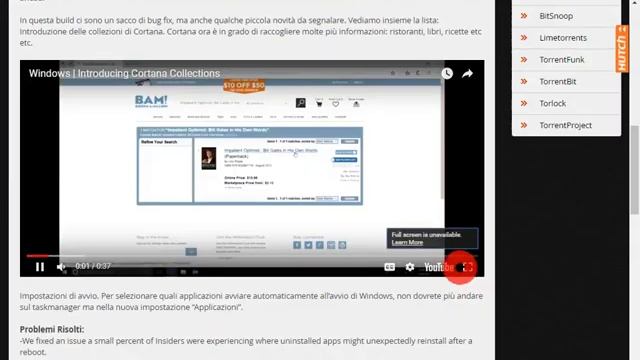Toggle closed captions CC button
This screenshot has width=640, height=360.
(x=389, y=267)
